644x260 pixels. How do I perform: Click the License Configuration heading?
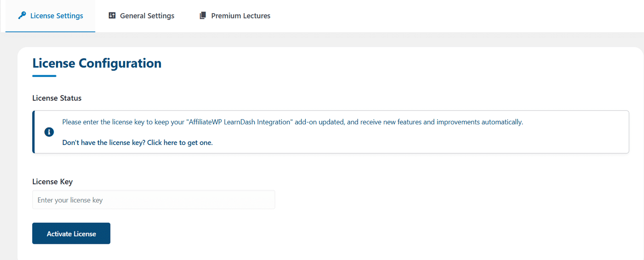pos(97,63)
